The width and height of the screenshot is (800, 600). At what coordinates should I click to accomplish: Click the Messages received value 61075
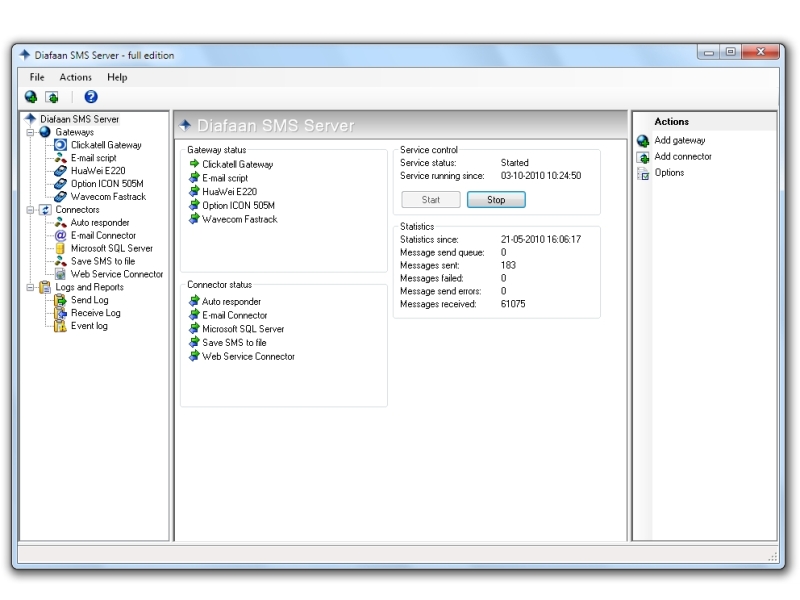tap(513, 304)
